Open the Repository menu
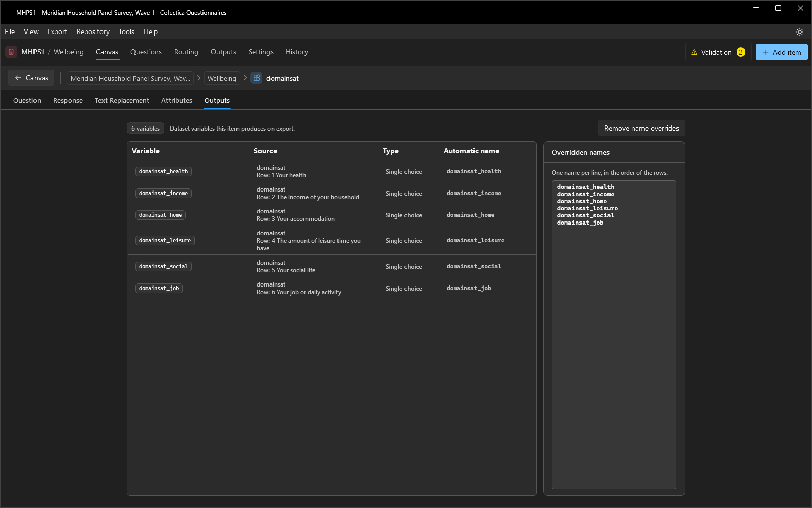The width and height of the screenshot is (812, 508). [93, 31]
